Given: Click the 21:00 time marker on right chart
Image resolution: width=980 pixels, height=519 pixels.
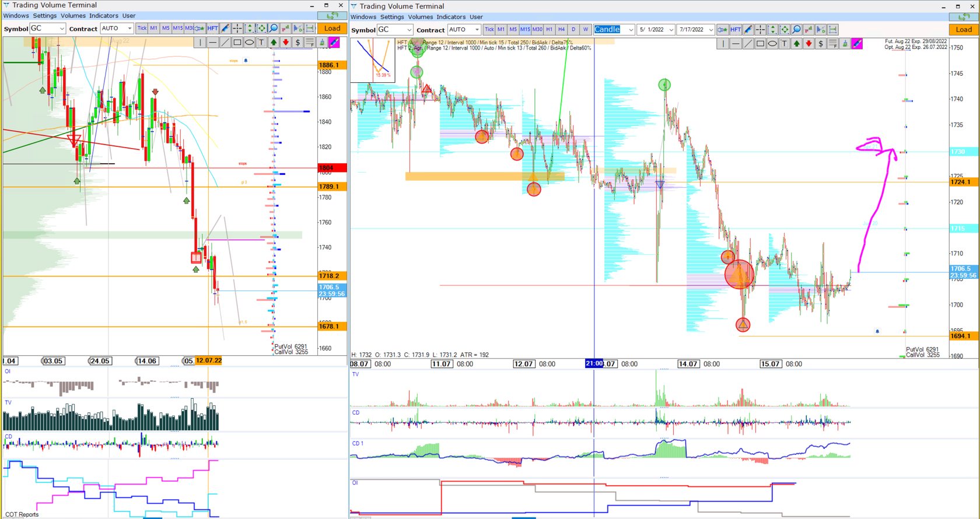Looking at the screenshot, I should [594, 363].
